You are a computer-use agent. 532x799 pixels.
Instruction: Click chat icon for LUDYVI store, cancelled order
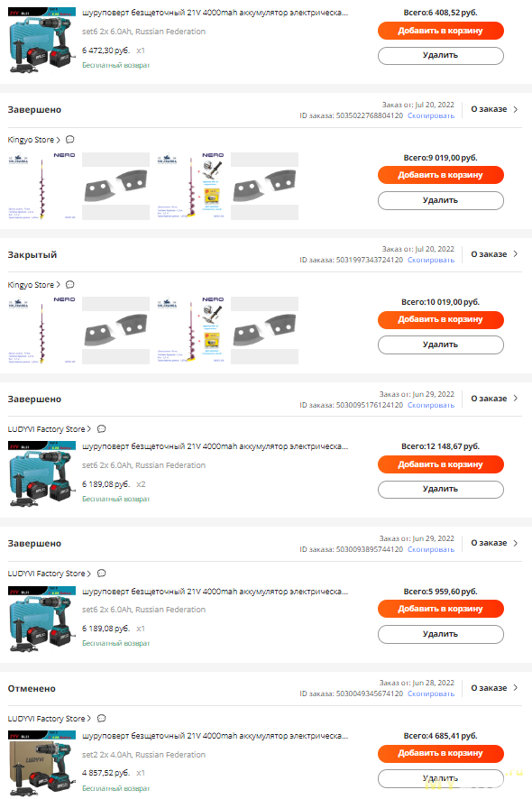click(x=101, y=719)
